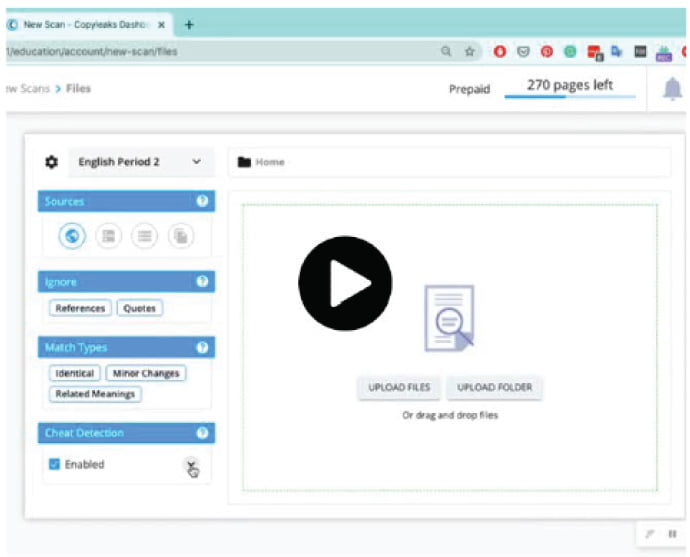Viewport: 690px width, 557px height.
Task: Open the Home folder breadcrumb
Action: click(270, 162)
